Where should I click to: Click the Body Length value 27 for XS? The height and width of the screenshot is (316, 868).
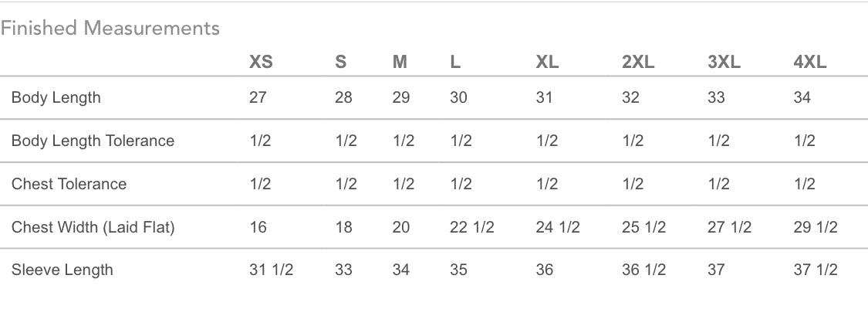click(x=258, y=98)
